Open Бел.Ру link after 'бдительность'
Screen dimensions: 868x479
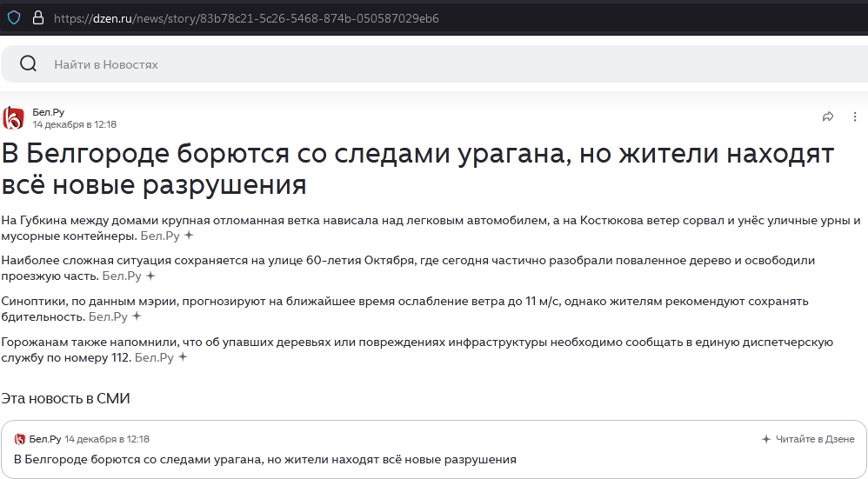click(x=108, y=317)
